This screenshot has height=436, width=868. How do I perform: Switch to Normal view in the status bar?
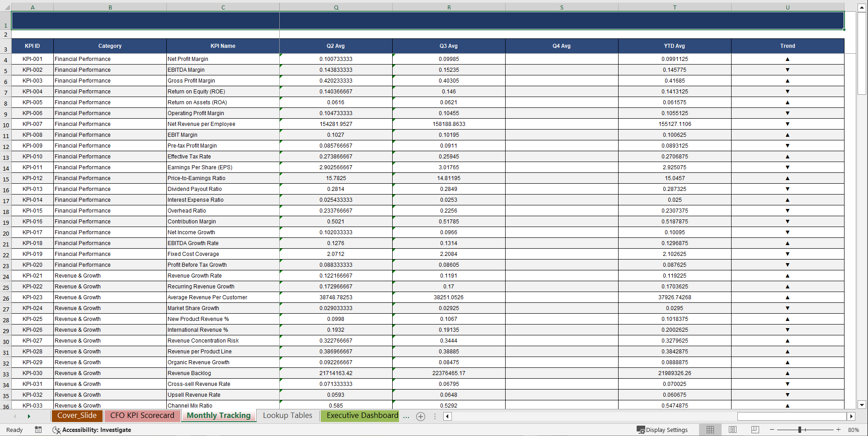[x=710, y=430]
